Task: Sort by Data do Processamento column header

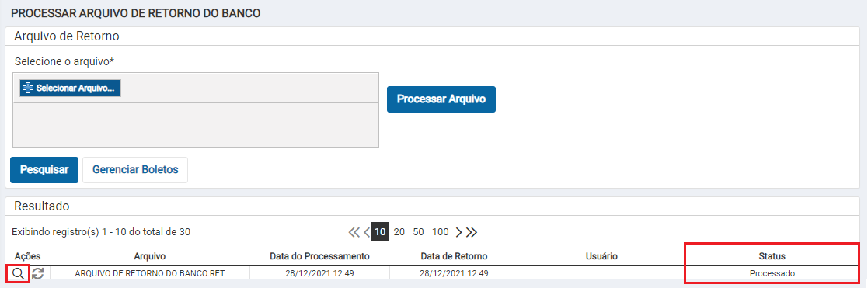Action: (319, 256)
